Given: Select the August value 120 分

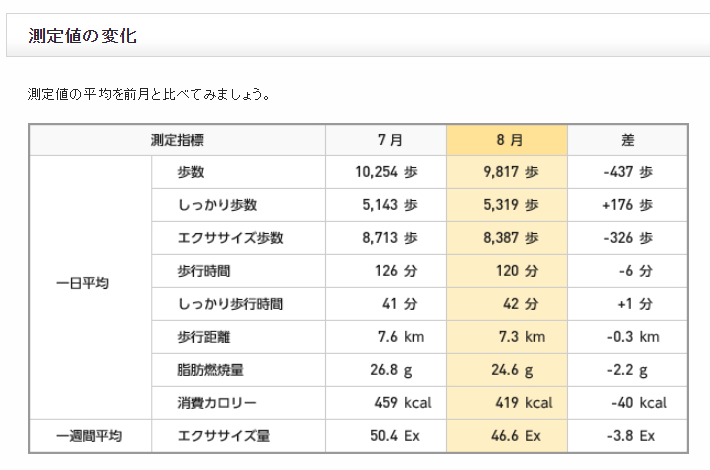Looking at the screenshot, I should [517, 271].
